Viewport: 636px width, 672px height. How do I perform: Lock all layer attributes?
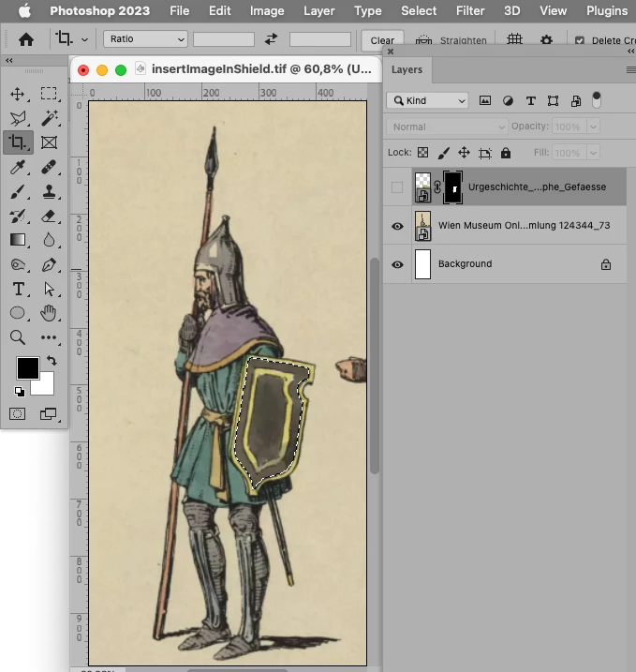tap(506, 153)
